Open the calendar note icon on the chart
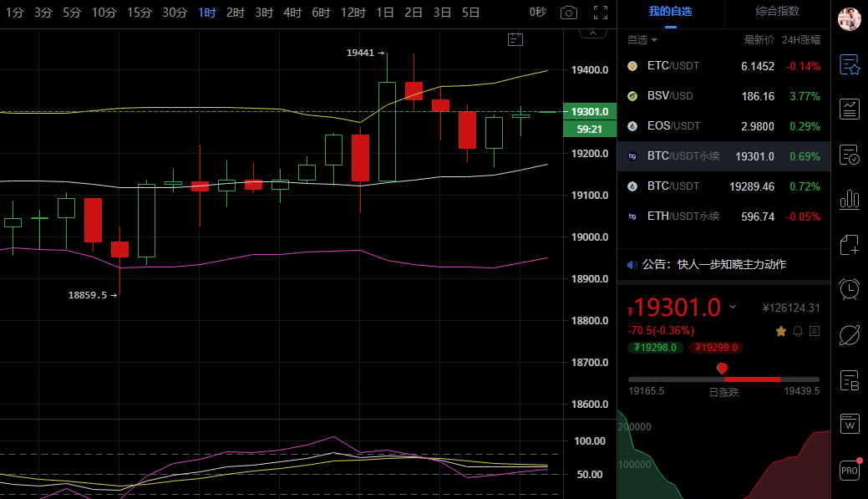The height and width of the screenshot is (499, 868). pos(515,38)
